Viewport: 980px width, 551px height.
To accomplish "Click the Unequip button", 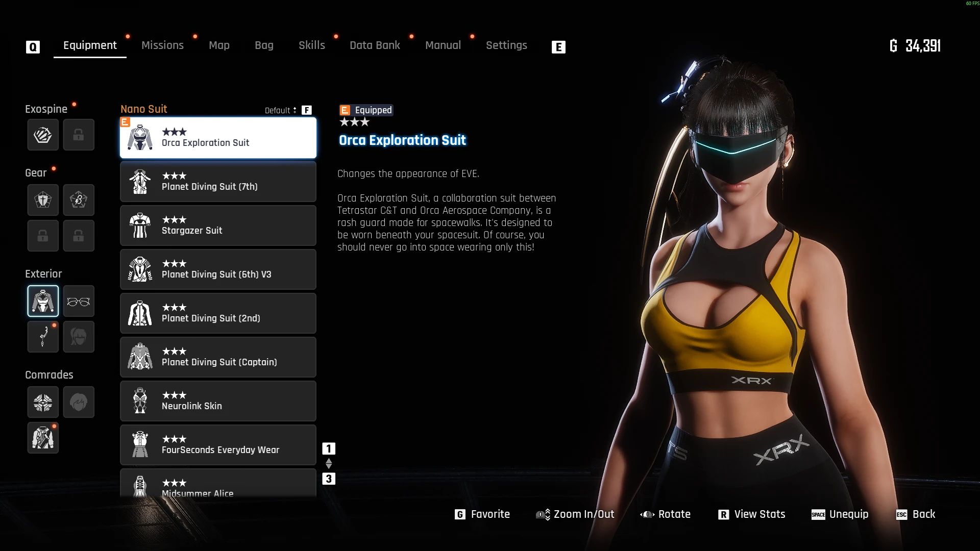I will 840,514.
